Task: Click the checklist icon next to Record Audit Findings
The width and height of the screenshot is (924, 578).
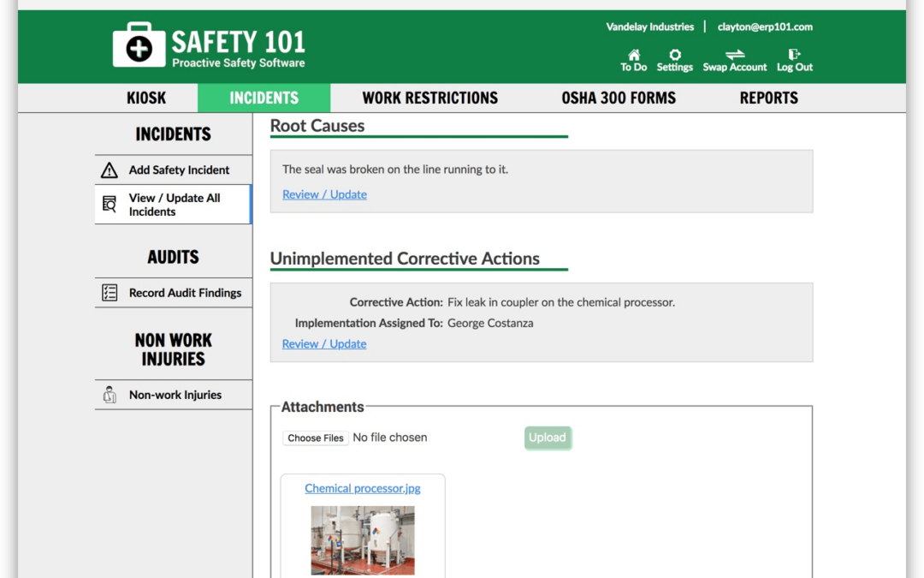Action: 110,293
